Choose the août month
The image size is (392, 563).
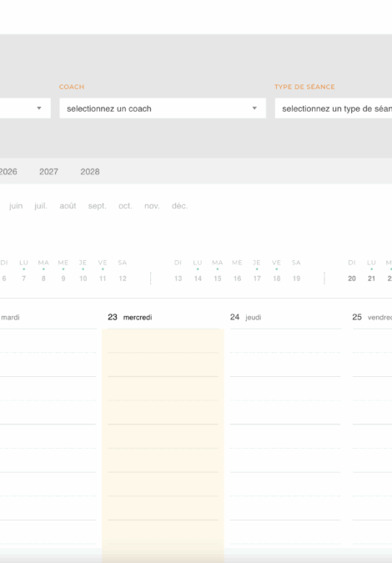(x=68, y=206)
